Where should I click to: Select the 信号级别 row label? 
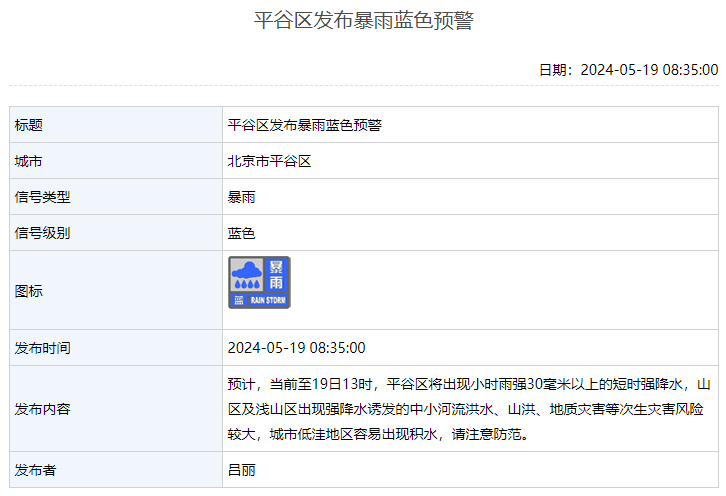(43, 233)
